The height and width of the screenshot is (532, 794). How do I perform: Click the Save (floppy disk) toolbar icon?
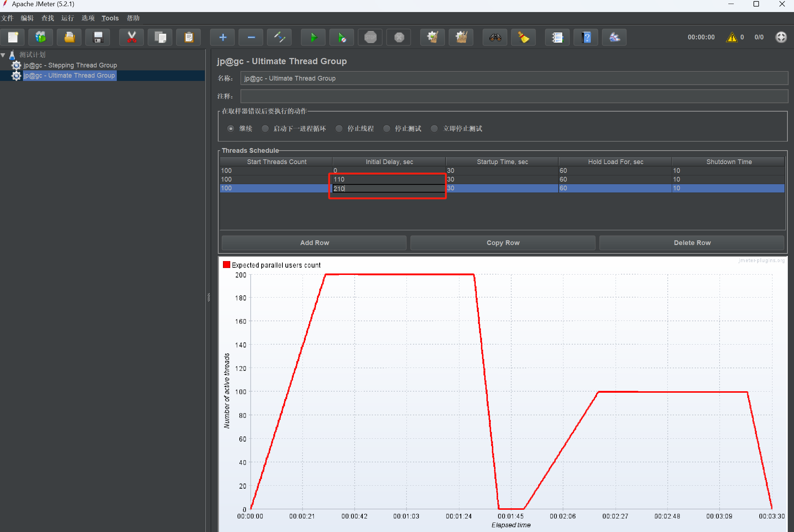[98, 37]
